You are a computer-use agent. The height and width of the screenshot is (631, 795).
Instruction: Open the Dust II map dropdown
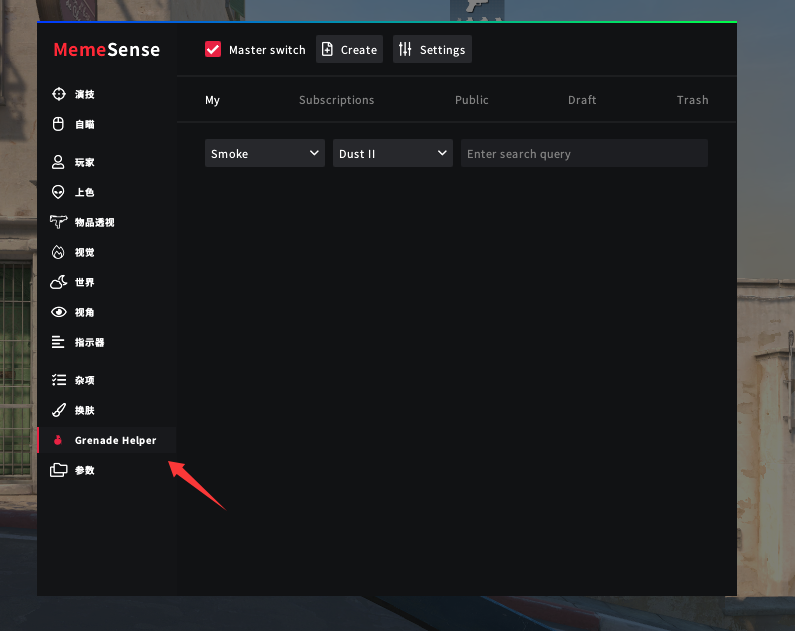392,153
